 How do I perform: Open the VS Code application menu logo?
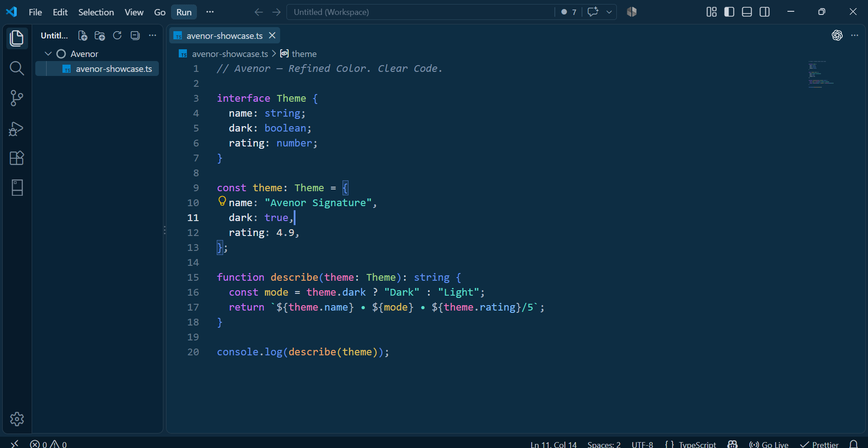click(x=12, y=12)
